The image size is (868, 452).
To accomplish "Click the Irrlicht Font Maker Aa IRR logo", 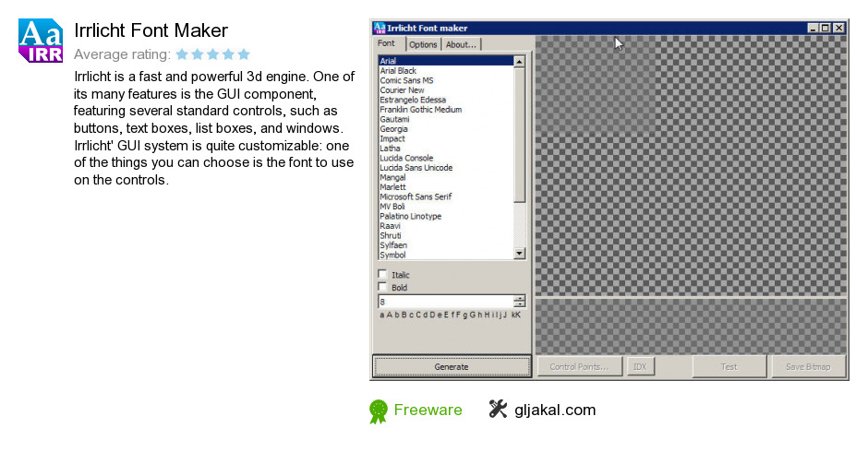I will point(41,41).
